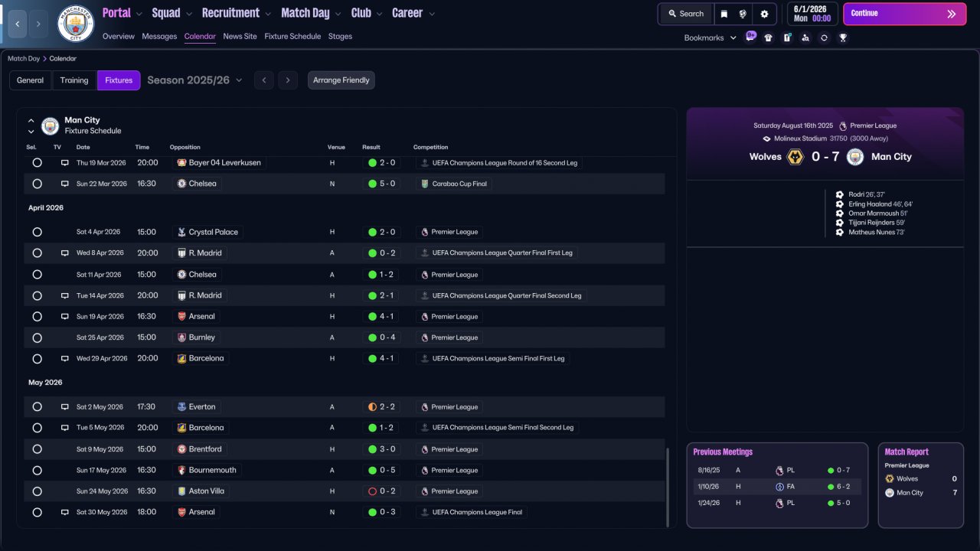
Task: Click the scouting search icon in the bookmarks bar
Action: pyautogui.click(x=805, y=37)
